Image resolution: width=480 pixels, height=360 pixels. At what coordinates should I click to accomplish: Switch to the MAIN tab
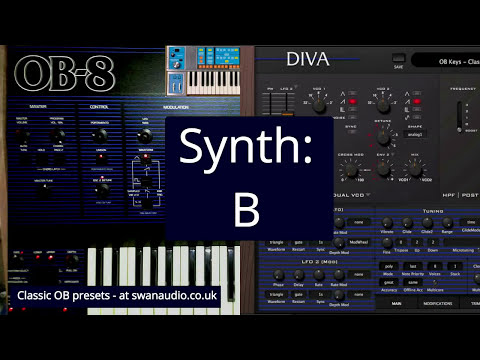click(396, 304)
